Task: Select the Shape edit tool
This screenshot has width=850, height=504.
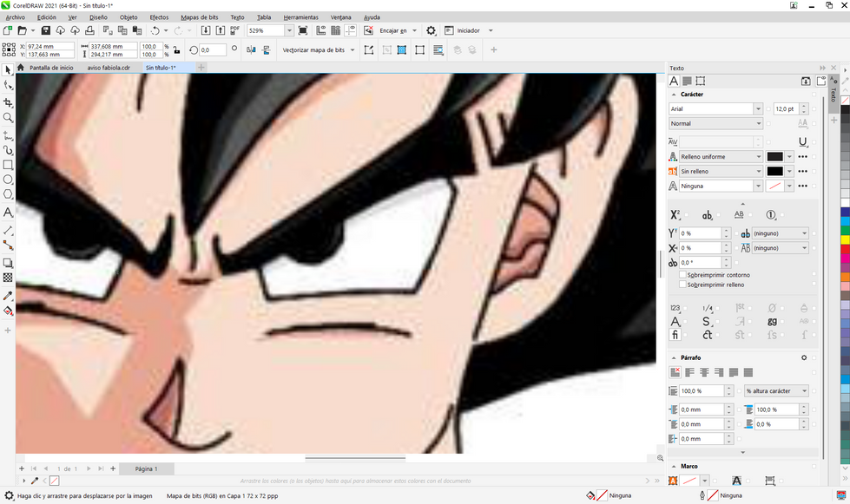Action: tap(8, 85)
